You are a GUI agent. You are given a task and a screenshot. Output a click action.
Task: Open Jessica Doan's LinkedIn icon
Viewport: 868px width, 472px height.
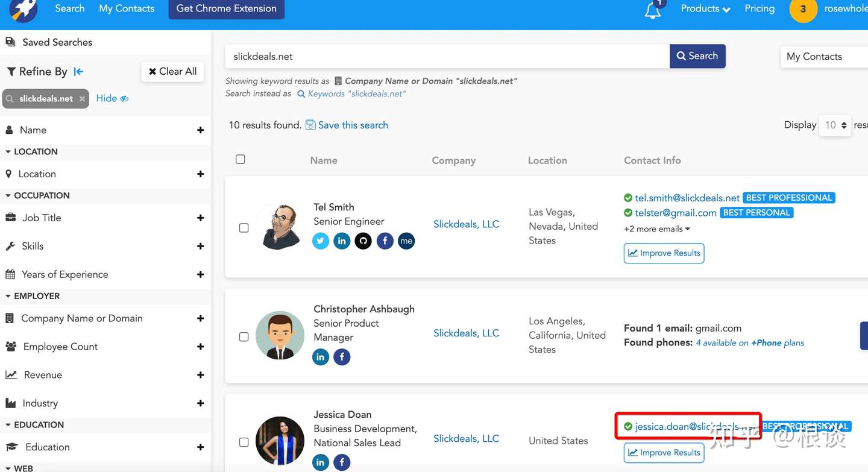(321, 462)
